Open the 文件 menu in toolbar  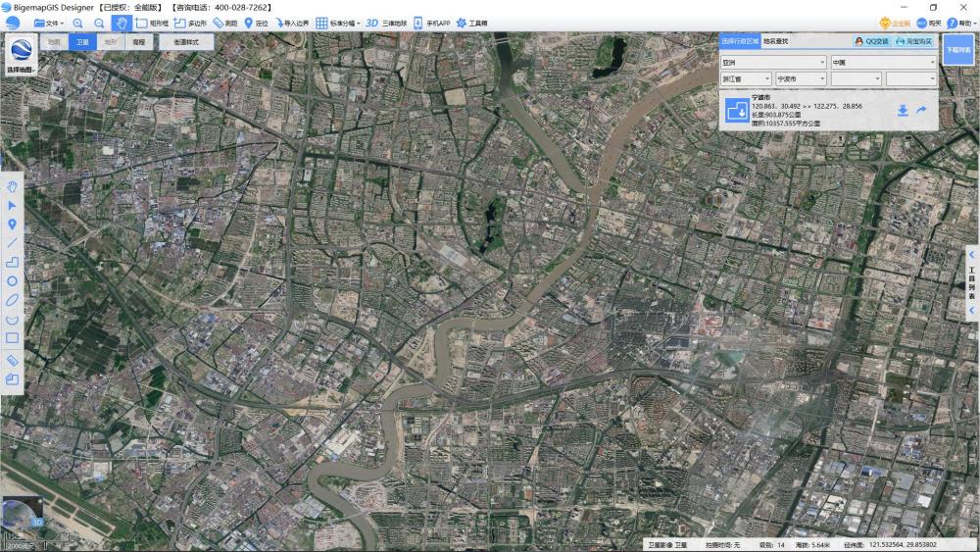[x=49, y=24]
